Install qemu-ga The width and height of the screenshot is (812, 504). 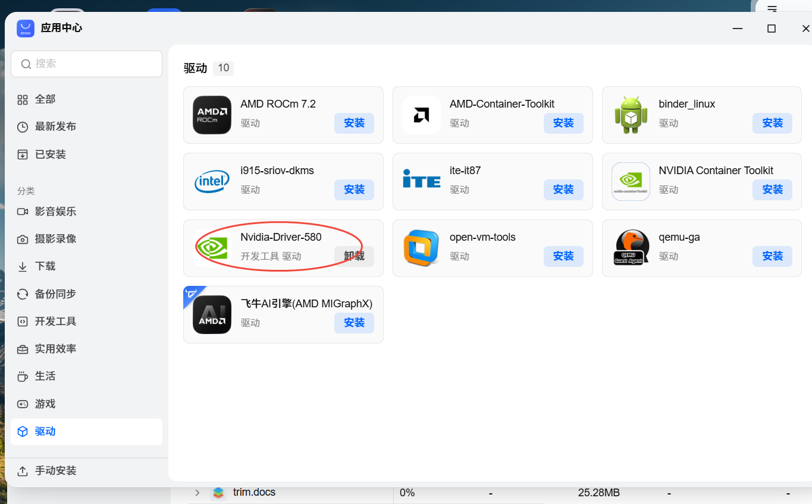point(773,256)
